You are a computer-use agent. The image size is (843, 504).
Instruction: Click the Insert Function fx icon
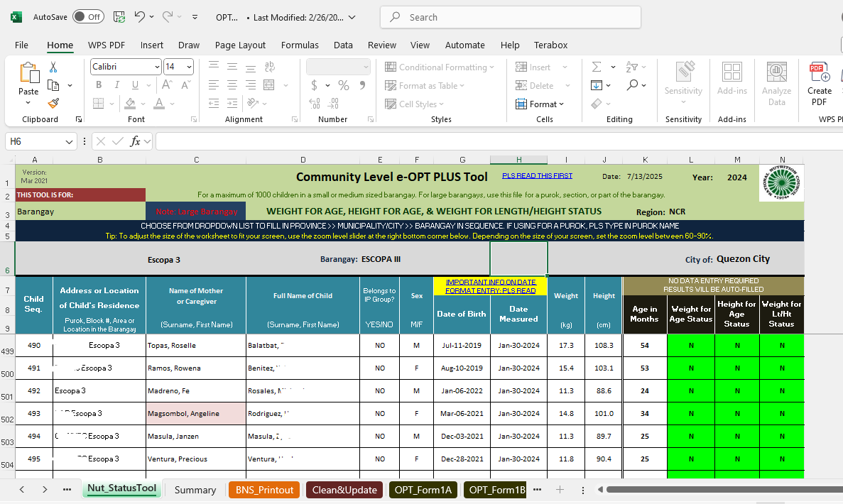coord(135,141)
